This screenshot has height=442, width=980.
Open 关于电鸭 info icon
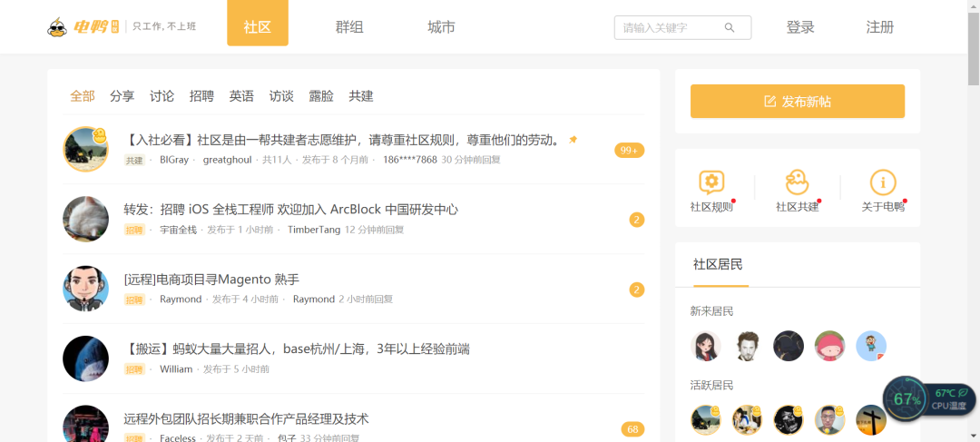(x=883, y=182)
